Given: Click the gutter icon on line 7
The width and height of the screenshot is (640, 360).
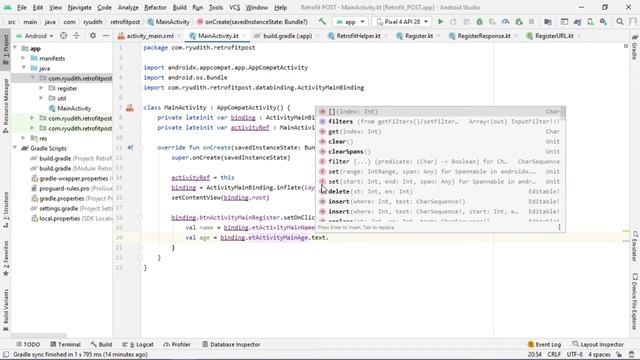Looking at the screenshot, I should click(130, 108).
